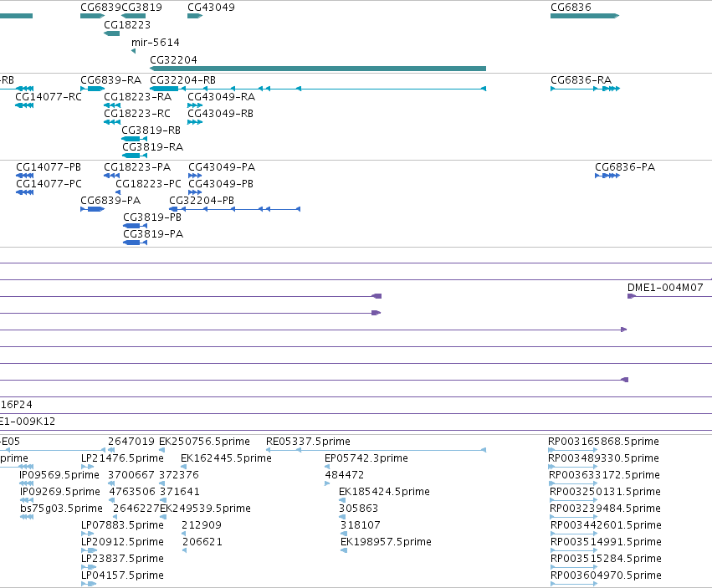Select EST EK250756.5prime
Screen dimensions: 712x588
coord(161,450)
